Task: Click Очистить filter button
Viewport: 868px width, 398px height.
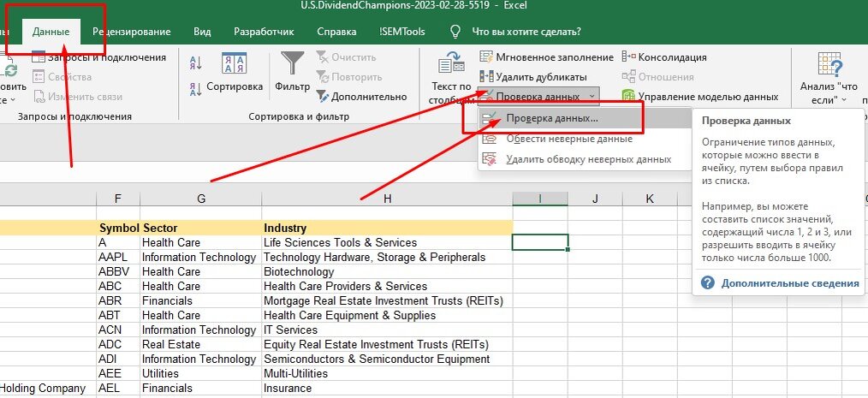Action: click(x=347, y=57)
